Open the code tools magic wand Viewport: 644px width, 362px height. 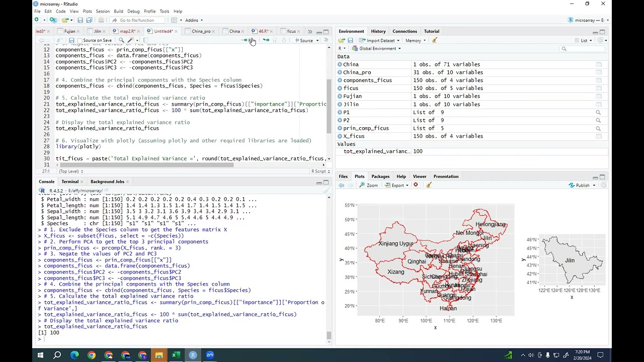[x=131, y=40]
